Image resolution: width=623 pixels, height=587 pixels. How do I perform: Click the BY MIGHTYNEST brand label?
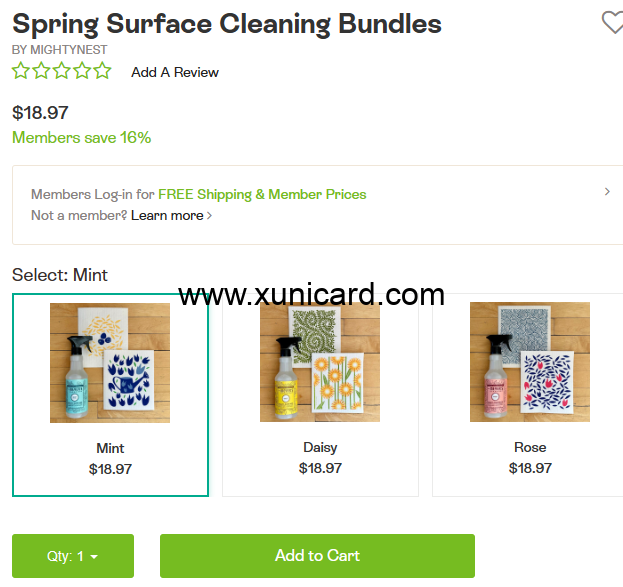(60, 49)
